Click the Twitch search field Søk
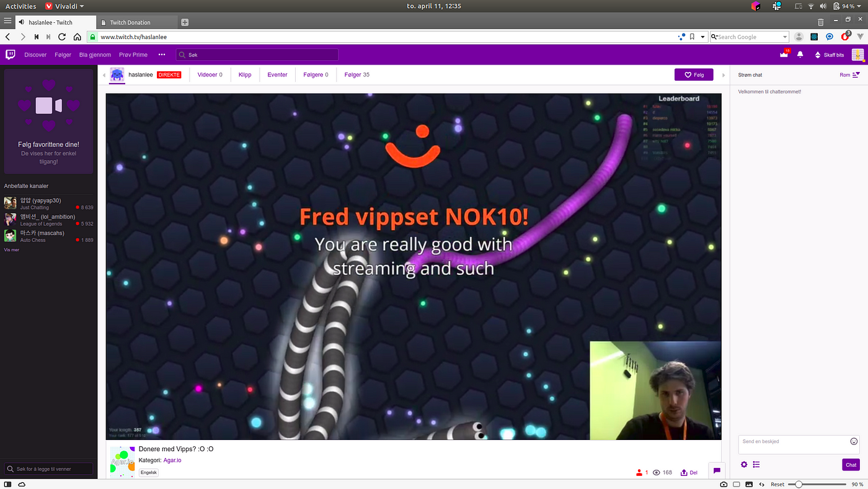The width and height of the screenshot is (868, 489). click(257, 55)
